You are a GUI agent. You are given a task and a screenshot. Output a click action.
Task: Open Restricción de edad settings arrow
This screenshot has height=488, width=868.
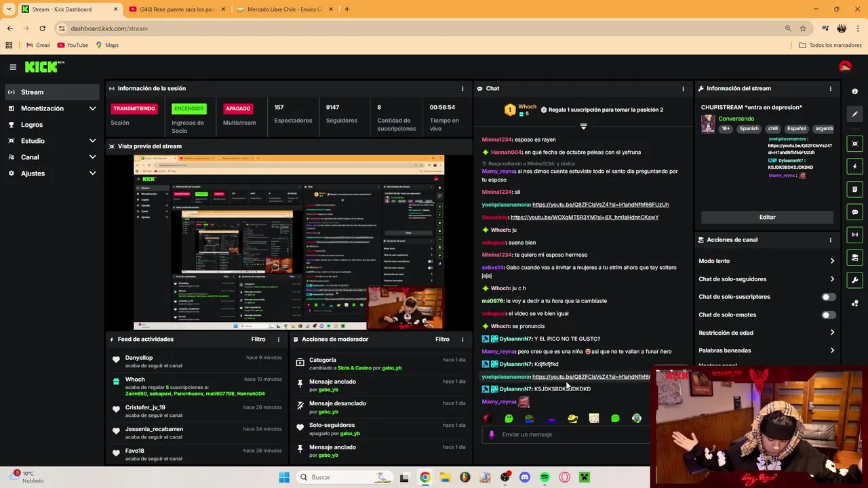tap(832, 333)
